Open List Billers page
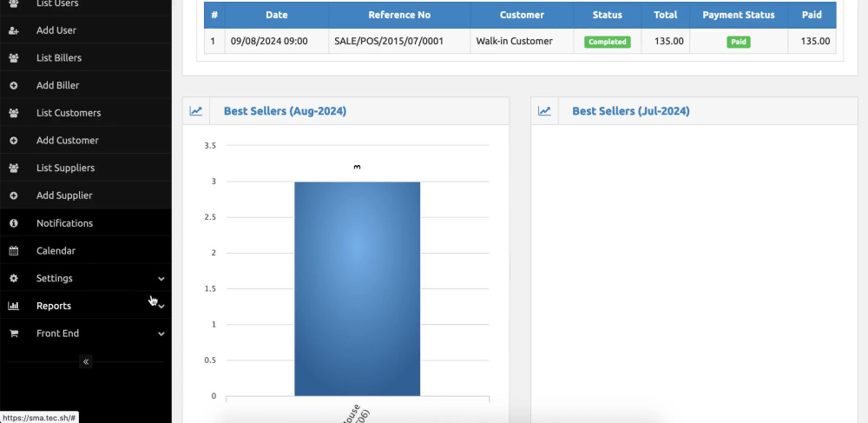Image resolution: width=868 pixels, height=423 pixels. click(59, 57)
